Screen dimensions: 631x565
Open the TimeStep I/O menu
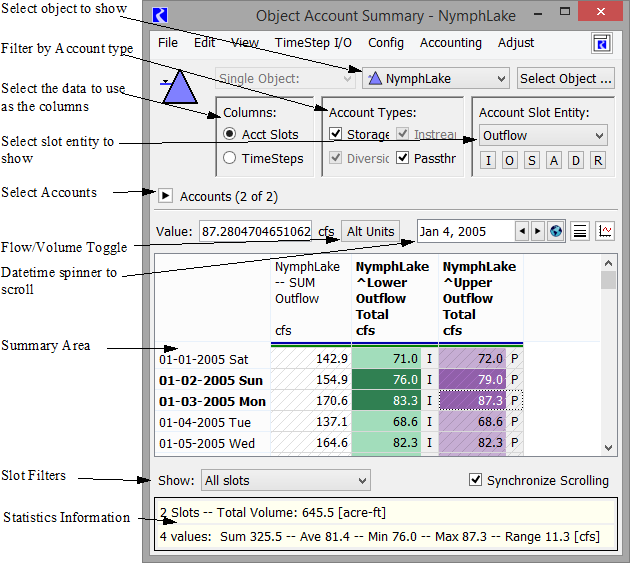pos(313,43)
